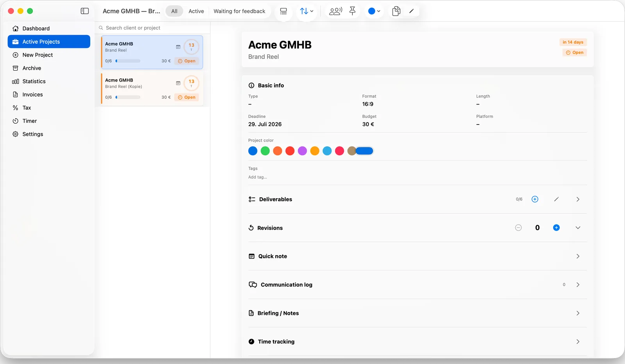Increase revisions with plus button
The image size is (625, 364).
[x=557, y=228]
